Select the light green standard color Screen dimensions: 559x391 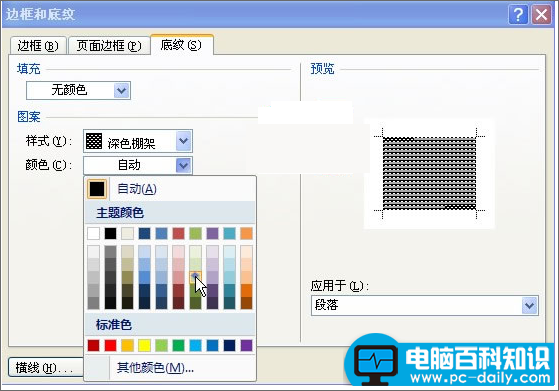tap(161, 345)
